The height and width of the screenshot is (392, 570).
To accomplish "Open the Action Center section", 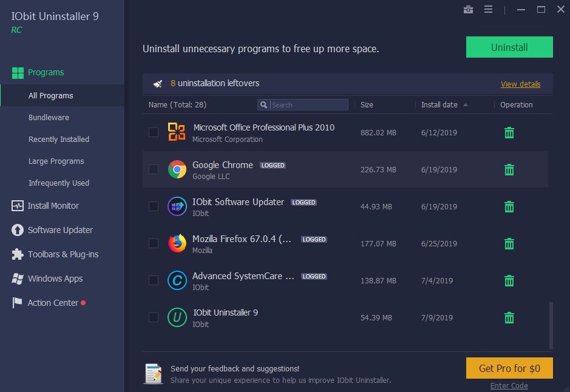I will tap(53, 303).
